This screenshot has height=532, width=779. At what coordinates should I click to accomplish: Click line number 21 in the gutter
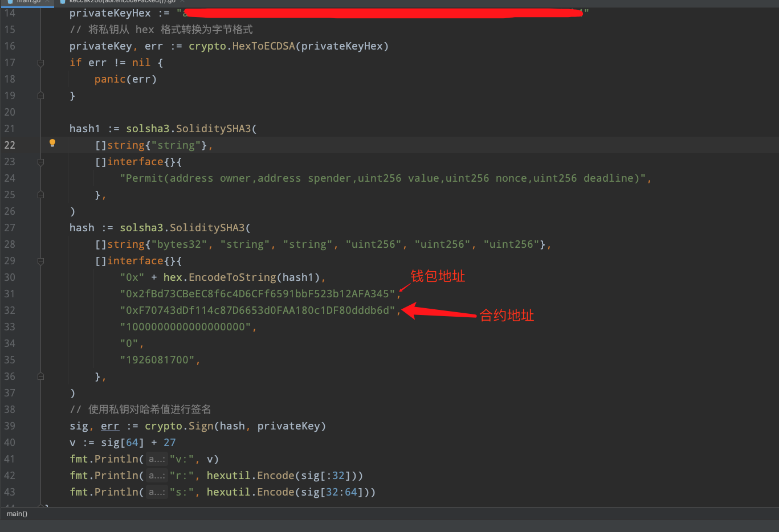click(10, 129)
